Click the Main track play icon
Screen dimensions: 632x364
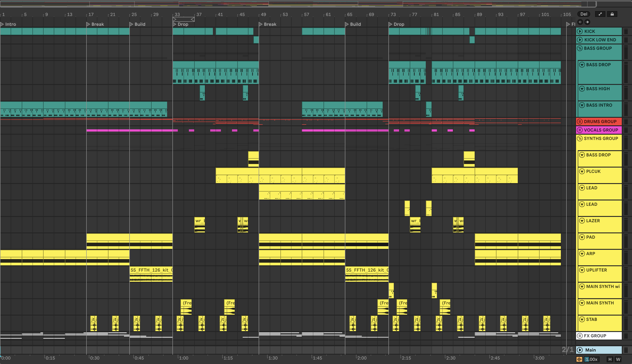point(580,350)
